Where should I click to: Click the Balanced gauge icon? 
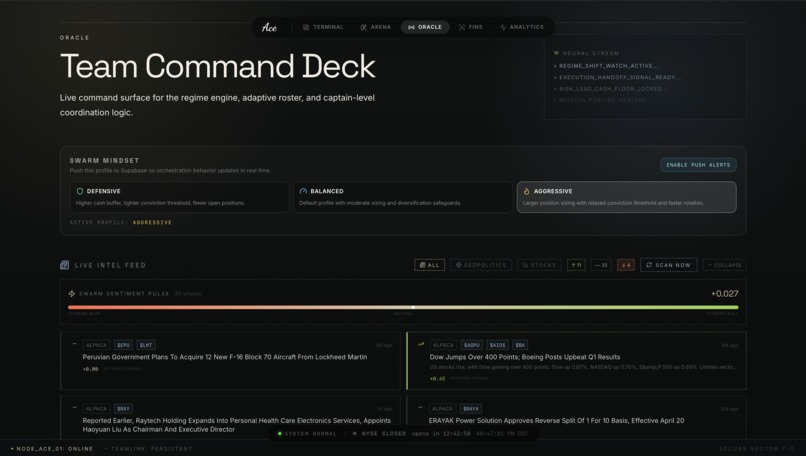303,191
